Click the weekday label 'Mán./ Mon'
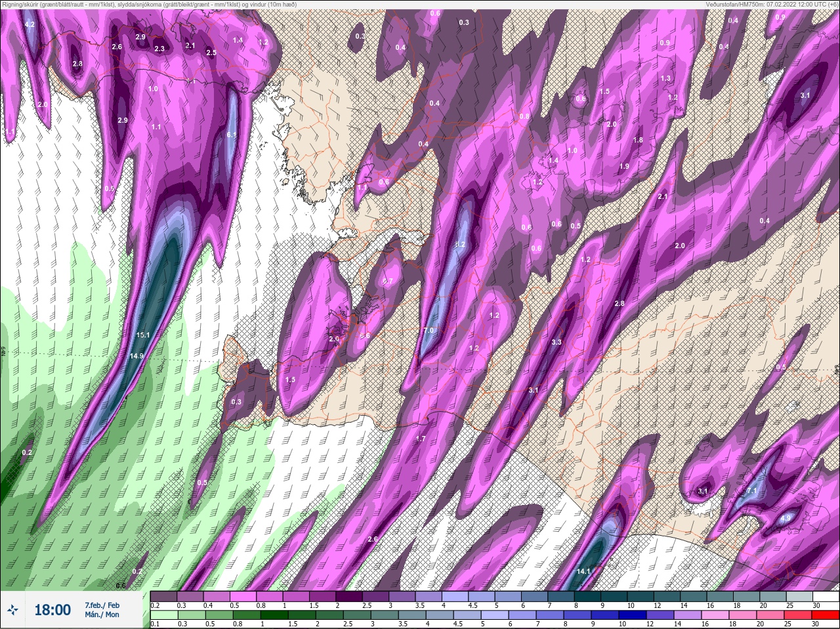The width and height of the screenshot is (840, 629). 102,615
